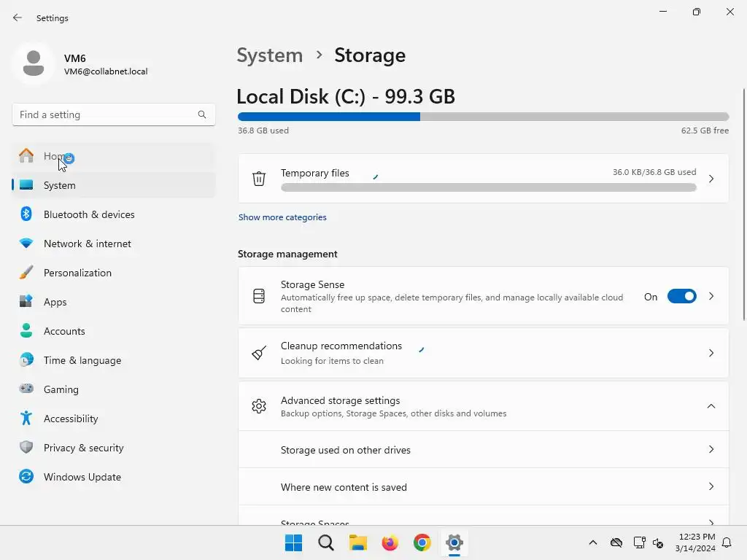Click the Local Disk usage bar
This screenshot has width=747, height=560.
tap(483, 117)
